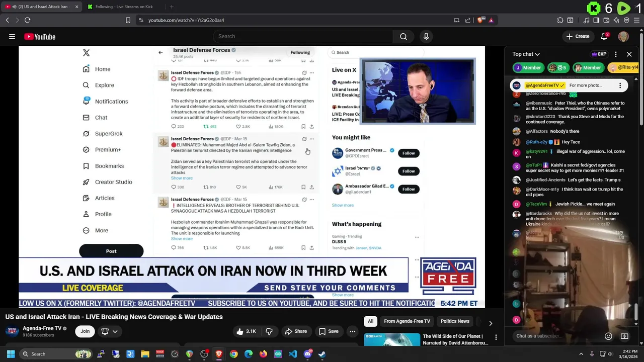Open the Super Chat dollar icon
Image resolution: width=644 pixels, height=362 pixels.
coord(624,336)
